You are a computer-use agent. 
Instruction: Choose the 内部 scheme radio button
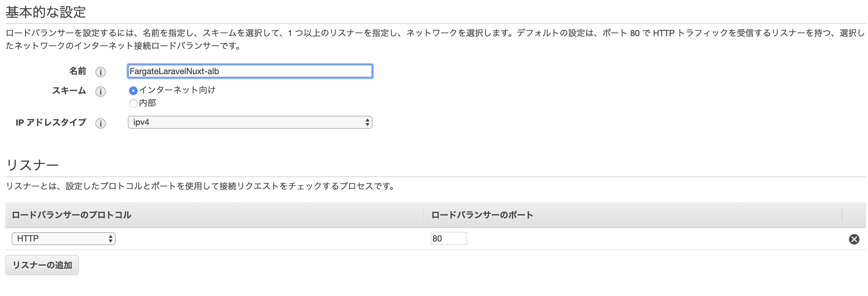pos(133,103)
